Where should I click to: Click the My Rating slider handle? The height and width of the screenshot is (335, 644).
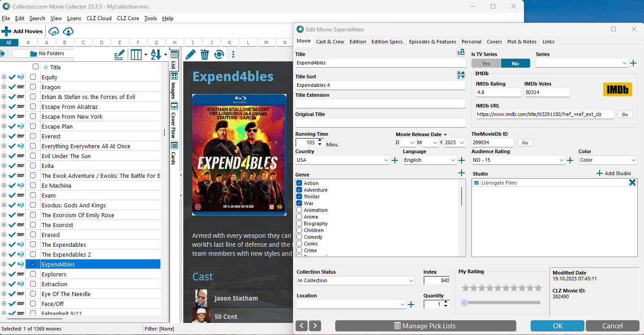tap(465, 303)
